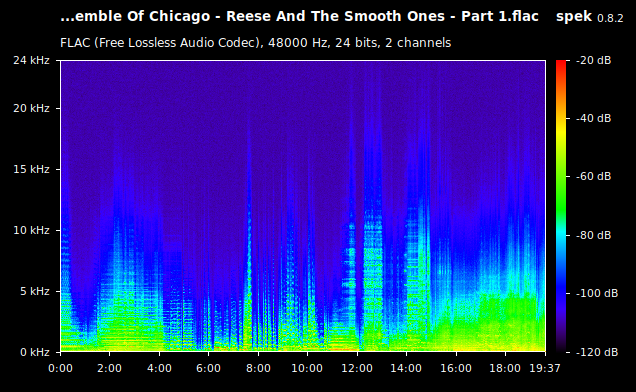Image resolution: width=636 pixels, height=392 pixels.
Task: Click the '4:00' time axis label
Action: [159, 368]
